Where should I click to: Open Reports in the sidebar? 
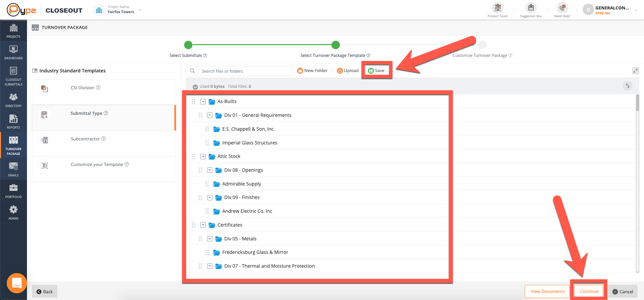(13, 122)
